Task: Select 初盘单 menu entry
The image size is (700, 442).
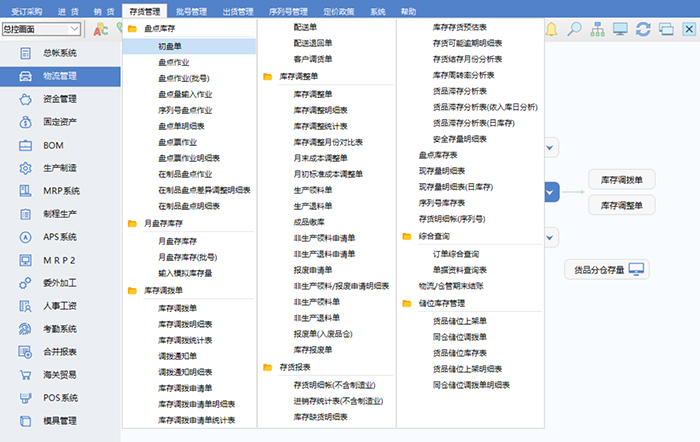Action: point(169,46)
